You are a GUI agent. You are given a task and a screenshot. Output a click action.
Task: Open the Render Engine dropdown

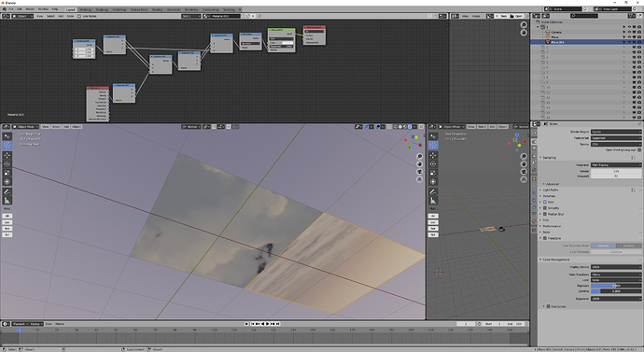(x=616, y=132)
